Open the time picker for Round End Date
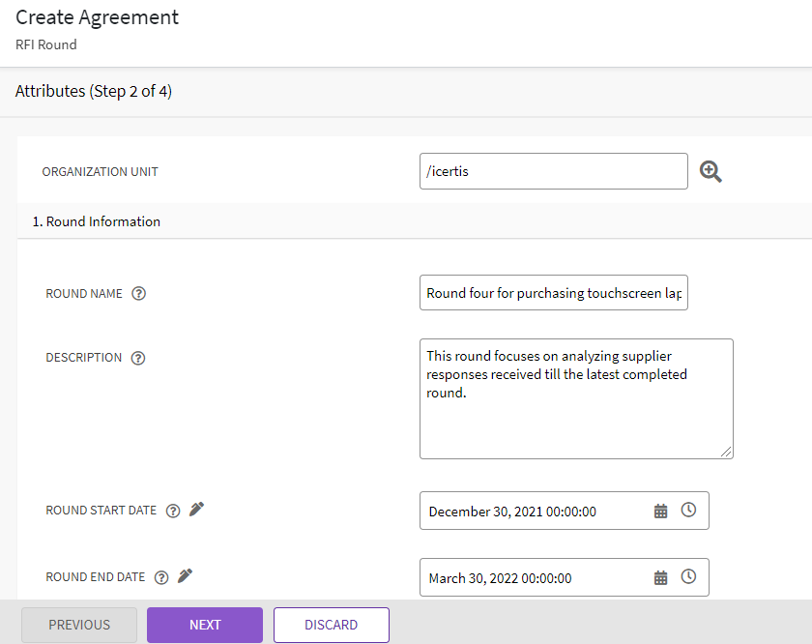812x644 pixels. coord(688,576)
